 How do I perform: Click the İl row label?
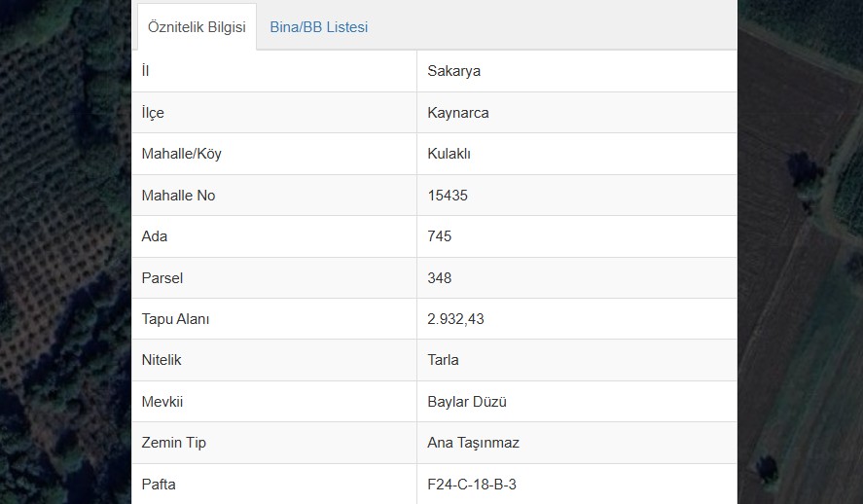(x=145, y=71)
